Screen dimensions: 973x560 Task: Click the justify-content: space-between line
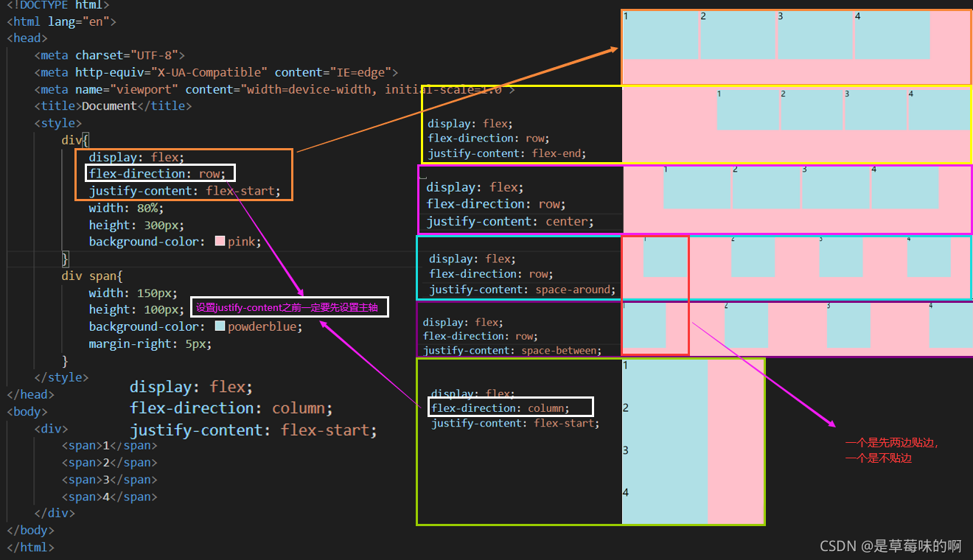click(512, 350)
